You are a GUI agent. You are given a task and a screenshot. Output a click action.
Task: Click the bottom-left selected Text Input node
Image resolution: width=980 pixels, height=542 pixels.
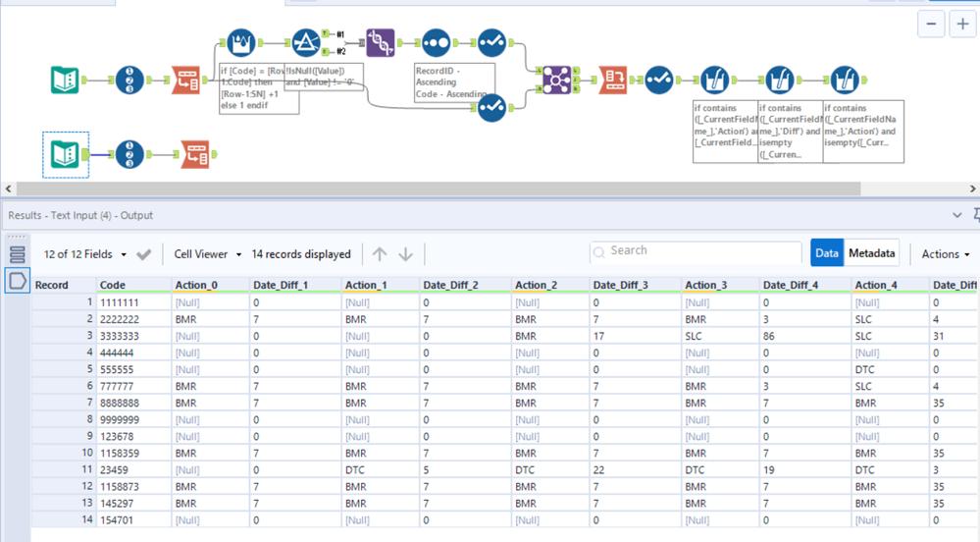click(65, 154)
